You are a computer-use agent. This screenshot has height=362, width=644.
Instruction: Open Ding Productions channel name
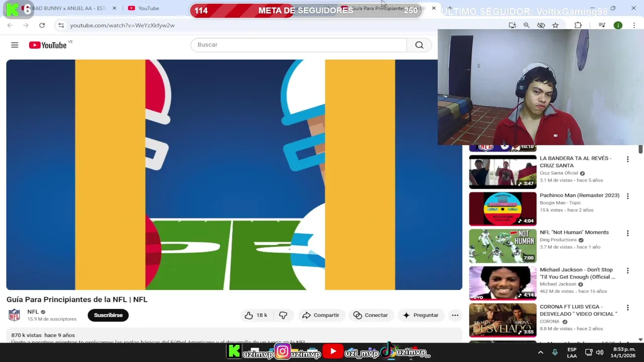(x=558, y=240)
